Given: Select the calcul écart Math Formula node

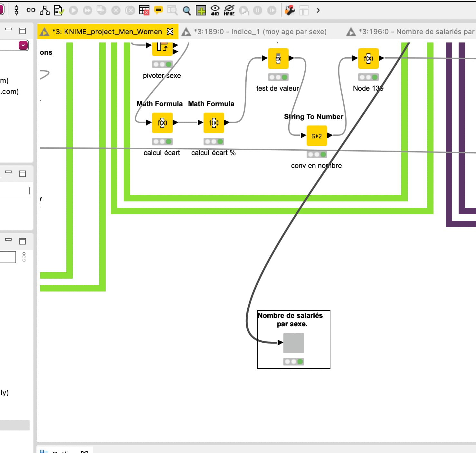Looking at the screenshot, I should coord(162,123).
